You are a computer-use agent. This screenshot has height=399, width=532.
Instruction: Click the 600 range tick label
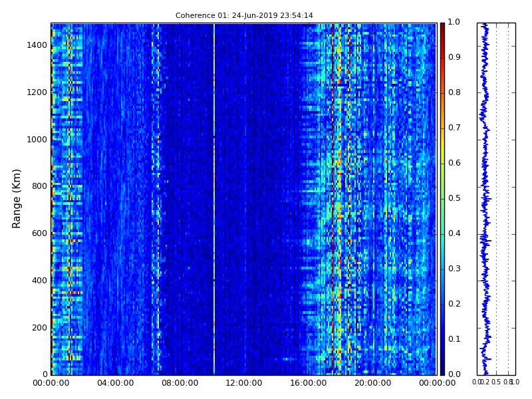click(x=39, y=233)
